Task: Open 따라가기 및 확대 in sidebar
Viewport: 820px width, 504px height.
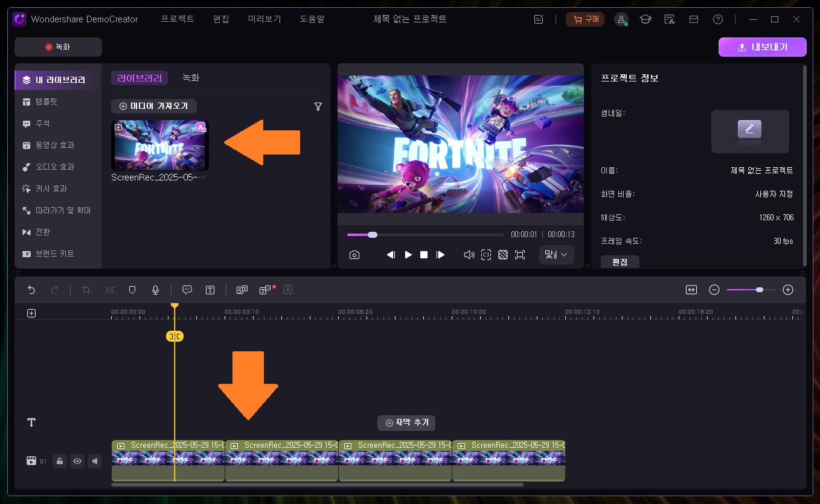Action: point(57,210)
